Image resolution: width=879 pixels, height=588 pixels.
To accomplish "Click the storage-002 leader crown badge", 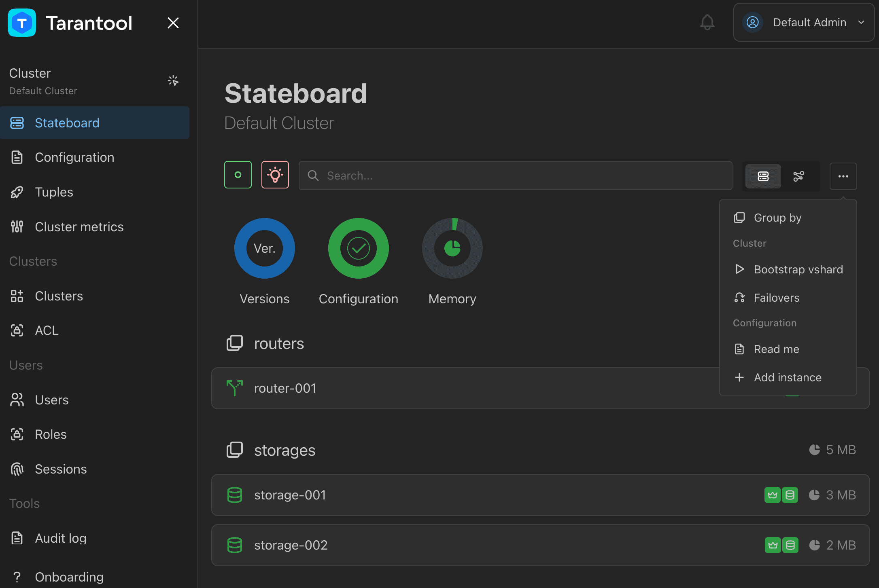I will coord(773,545).
